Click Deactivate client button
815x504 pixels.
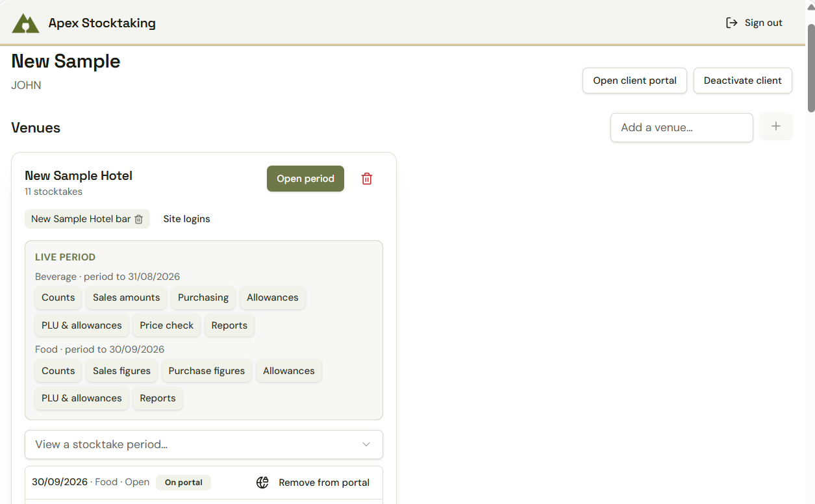click(743, 81)
